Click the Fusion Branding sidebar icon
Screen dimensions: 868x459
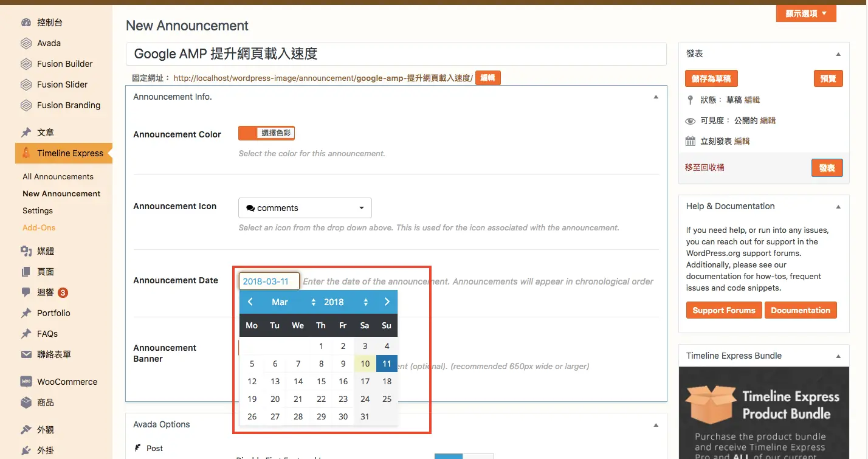[x=26, y=105]
